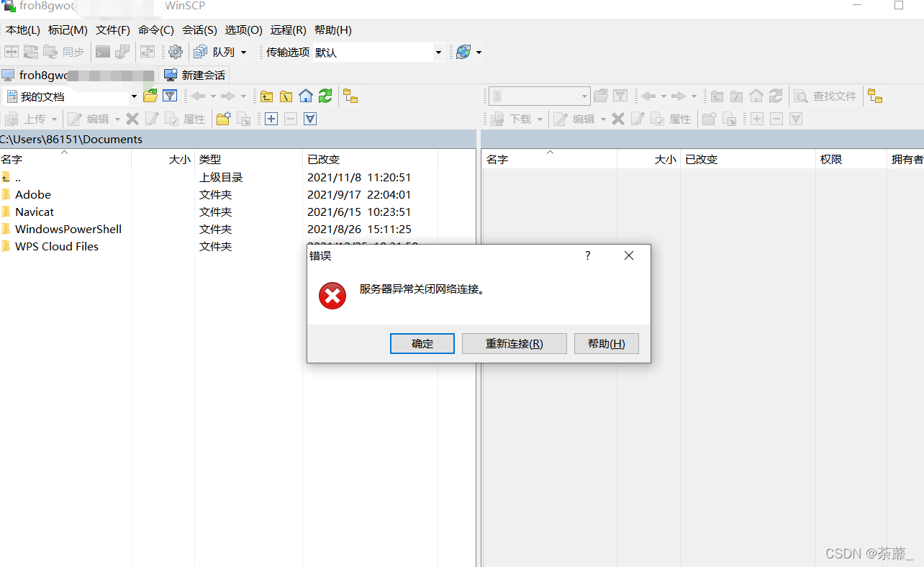Open the 远程(R) menu
The width and height of the screenshot is (924, 567).
(x=288, y=30)
